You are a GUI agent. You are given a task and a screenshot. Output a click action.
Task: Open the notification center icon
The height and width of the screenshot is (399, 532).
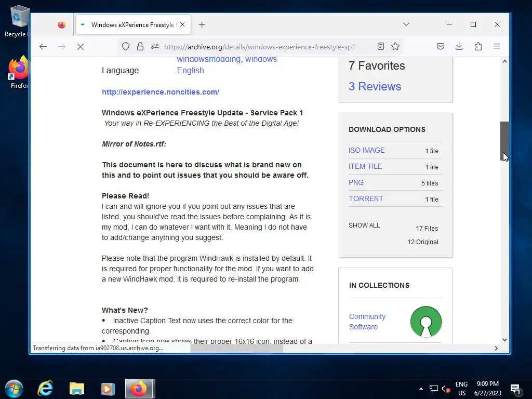516,390
